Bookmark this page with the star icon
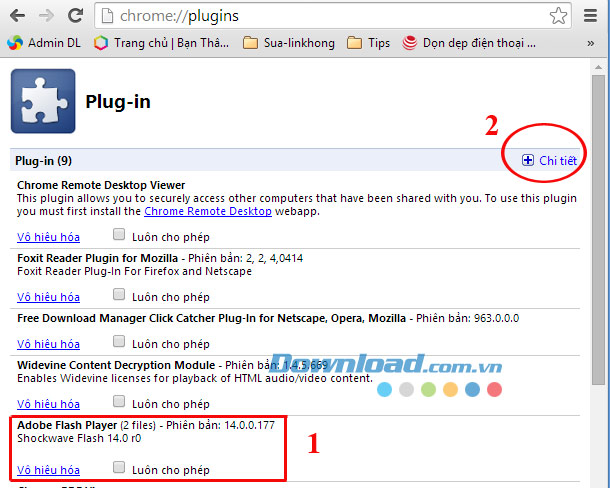Screen dimensions: 610x488 click(x=558, y=16)
